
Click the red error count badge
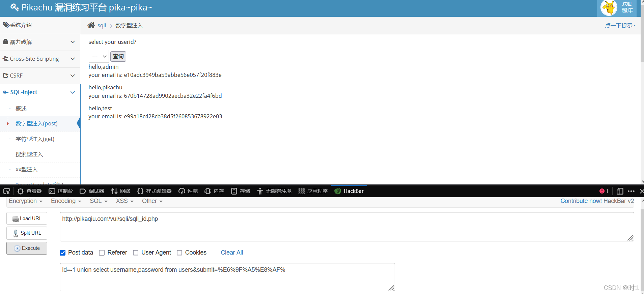(x=604, y=191)
